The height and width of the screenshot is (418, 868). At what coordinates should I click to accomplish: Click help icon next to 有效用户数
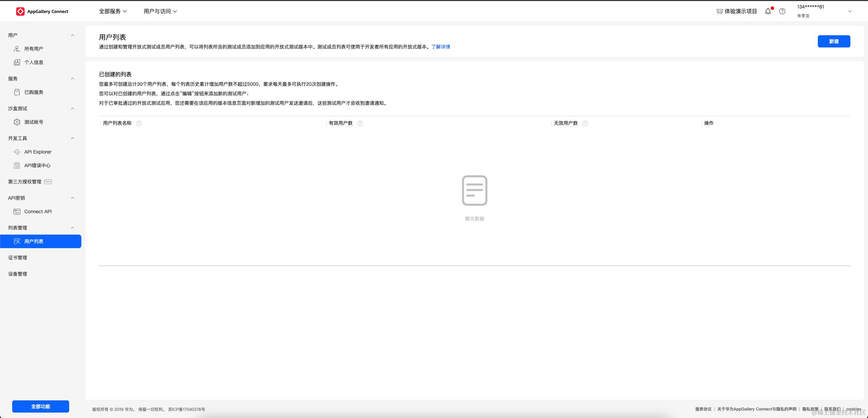click(360, 123)
